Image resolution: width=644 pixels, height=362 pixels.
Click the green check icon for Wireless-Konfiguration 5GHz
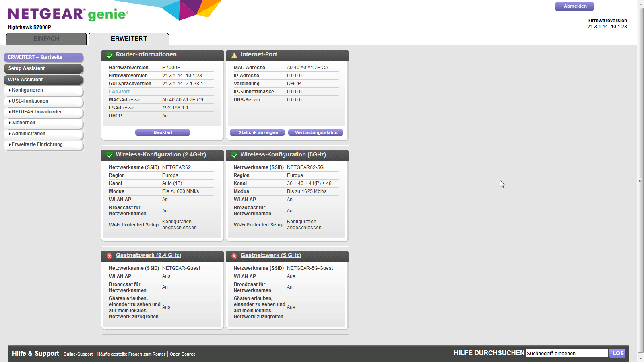click(x=234, y=155)
